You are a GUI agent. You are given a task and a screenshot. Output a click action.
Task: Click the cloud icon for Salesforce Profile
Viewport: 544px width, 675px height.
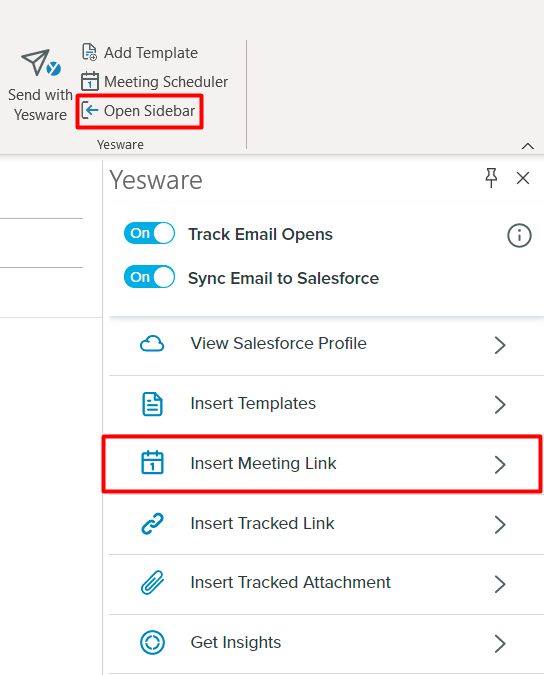click(x=152, y=344)
